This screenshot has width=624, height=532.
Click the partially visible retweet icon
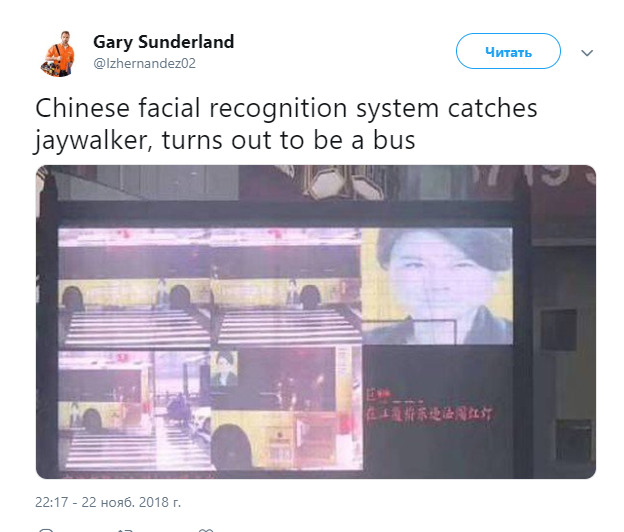(125, 530)
